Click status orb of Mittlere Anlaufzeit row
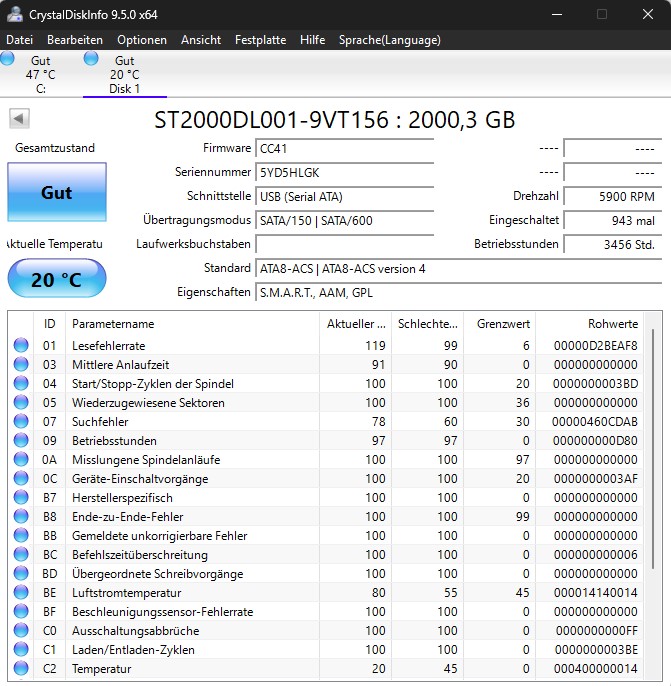The height and width of the screenshot is (686, 671). (x=21, y=364)
